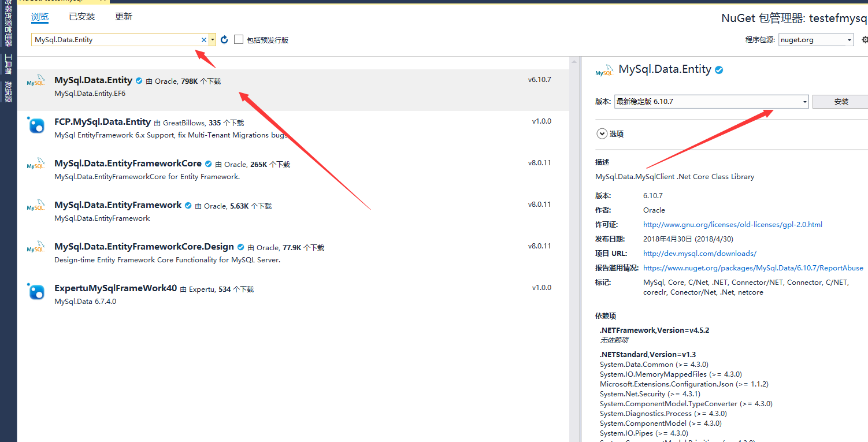Switch to the 已安装 tab
The image size is (868, 442).
click(82, 17)
